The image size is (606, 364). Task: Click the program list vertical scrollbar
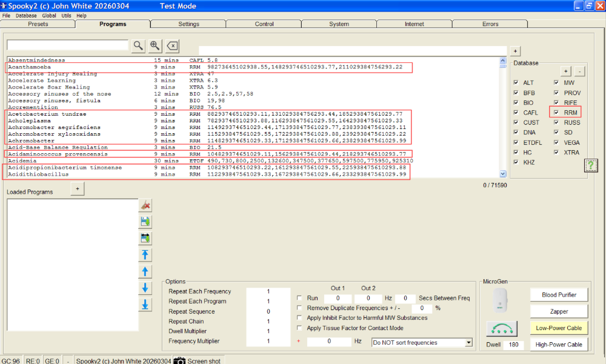503,118
